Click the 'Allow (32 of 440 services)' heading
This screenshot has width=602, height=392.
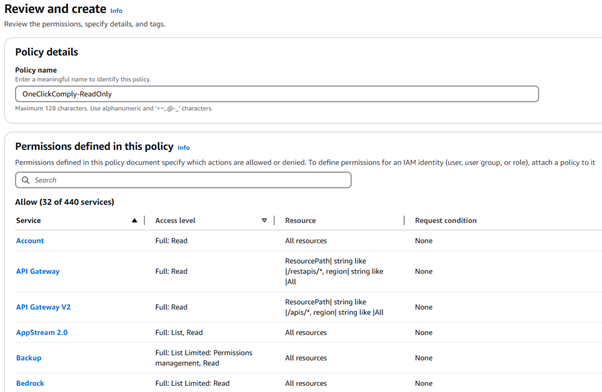[64, 202]
